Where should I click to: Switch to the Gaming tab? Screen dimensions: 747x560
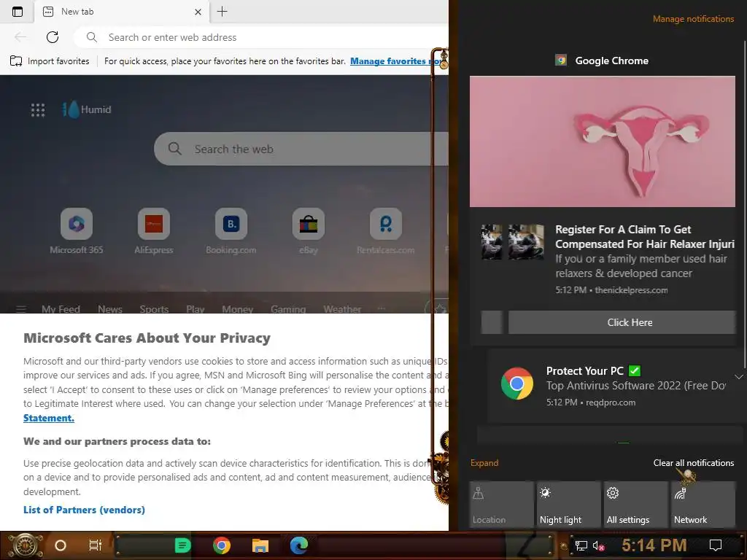click(x=287, y=309)
